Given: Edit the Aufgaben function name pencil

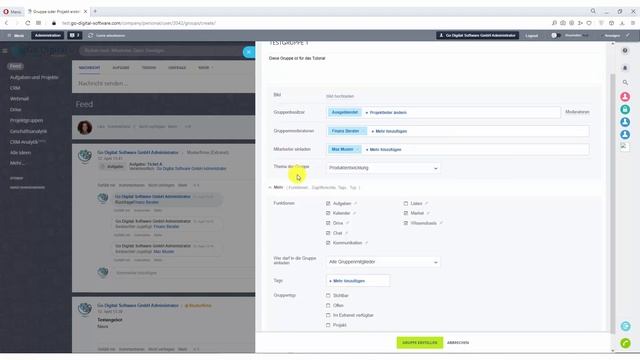Looking at the screenshot, I should click(356, 203).
